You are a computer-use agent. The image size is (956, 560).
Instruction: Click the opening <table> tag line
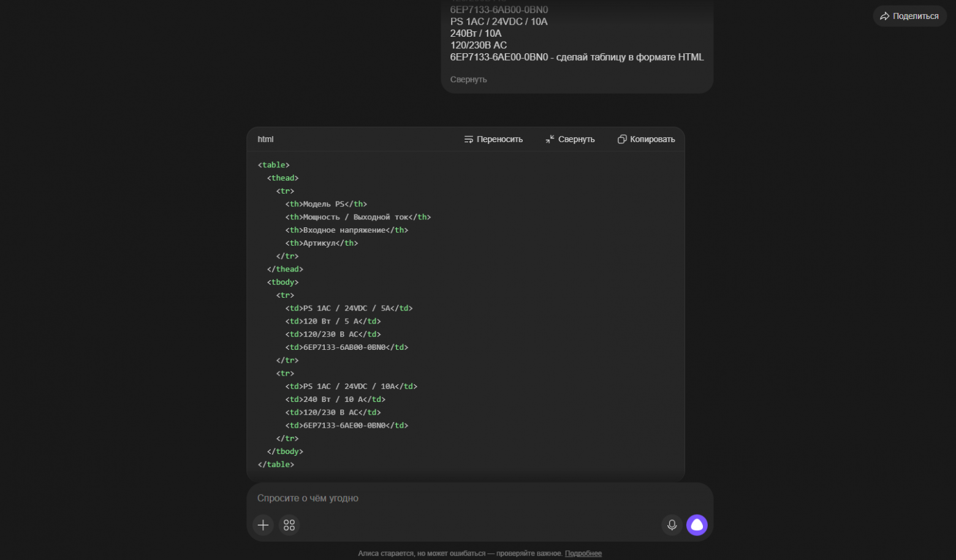(x=274, y=165)
